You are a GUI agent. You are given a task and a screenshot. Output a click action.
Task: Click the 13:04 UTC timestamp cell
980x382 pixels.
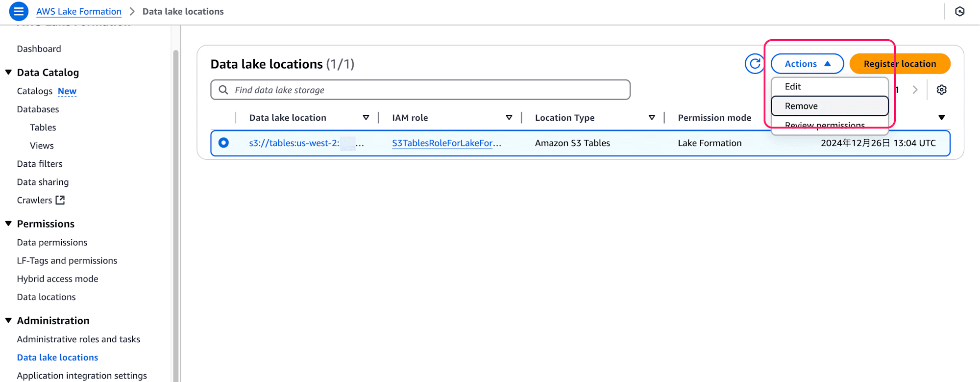tap(878, 143)
